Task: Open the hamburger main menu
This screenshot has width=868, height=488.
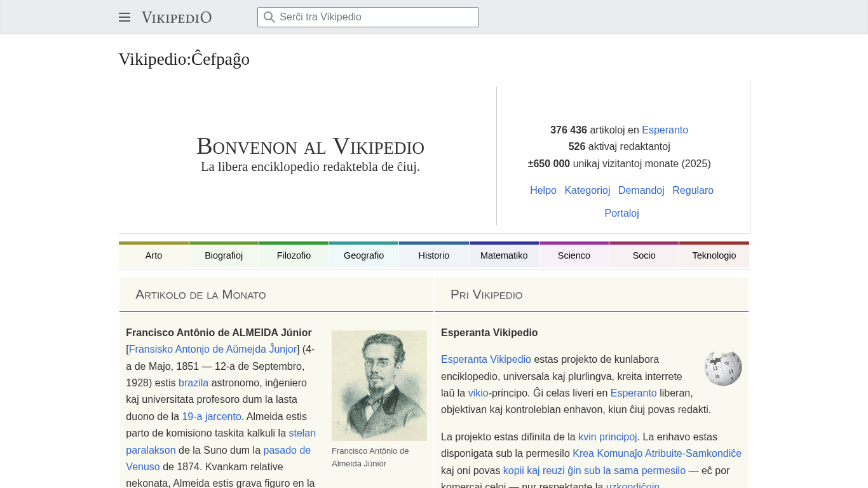Action: (125, 17)
